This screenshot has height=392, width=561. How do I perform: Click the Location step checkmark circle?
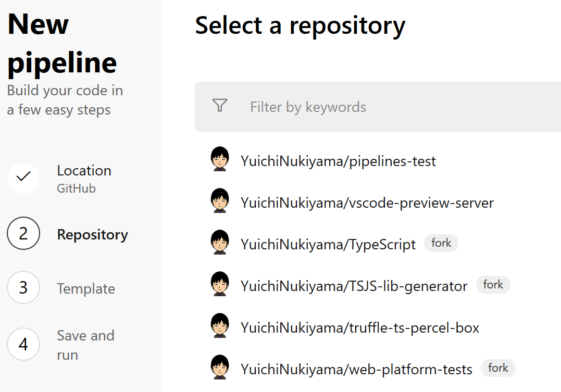click(23, 178)
